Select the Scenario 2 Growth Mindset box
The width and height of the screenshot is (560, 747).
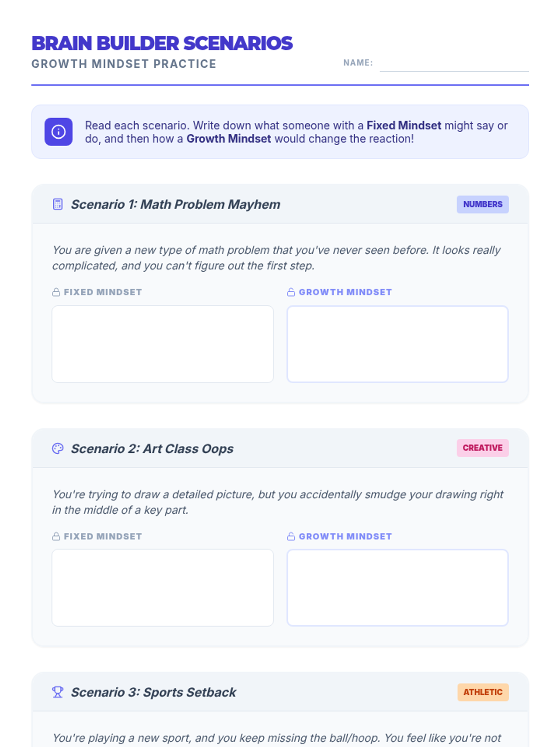coord(398,588)
